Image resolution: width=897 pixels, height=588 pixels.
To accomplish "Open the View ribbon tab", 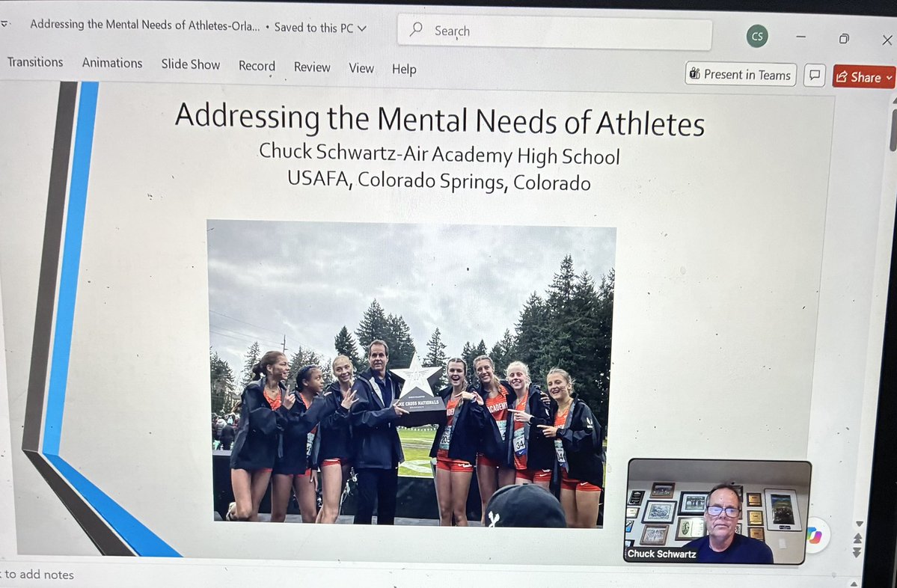I will click(361, 68).
